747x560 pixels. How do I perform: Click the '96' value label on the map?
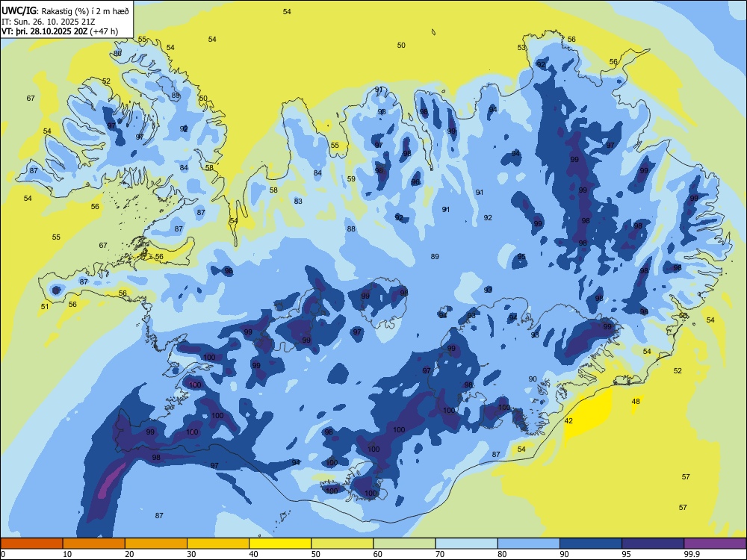coord(415,182)
